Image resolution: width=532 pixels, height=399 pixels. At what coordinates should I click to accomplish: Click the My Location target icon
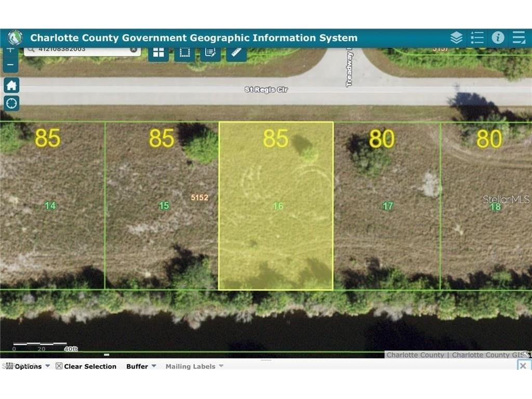[x=11, y=103]
